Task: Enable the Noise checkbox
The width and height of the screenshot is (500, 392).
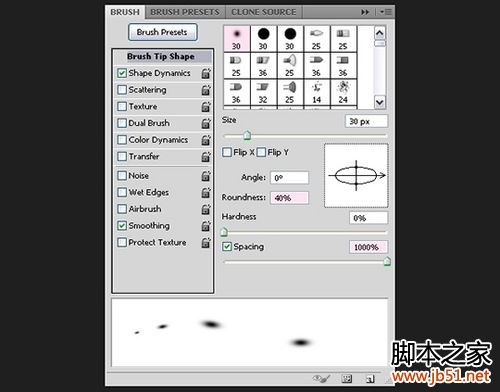Action: 122,176
